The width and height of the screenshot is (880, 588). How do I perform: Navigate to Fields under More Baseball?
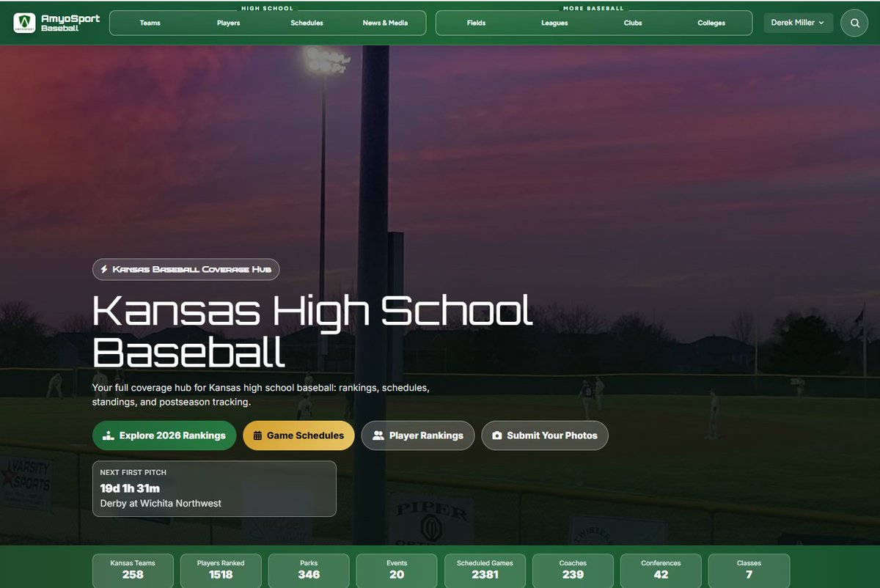tap(477, 23)
